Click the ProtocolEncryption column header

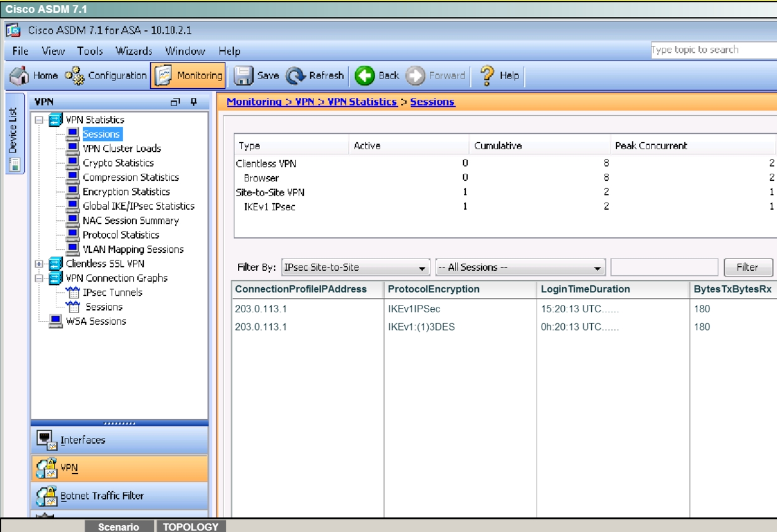pos(461,289)
